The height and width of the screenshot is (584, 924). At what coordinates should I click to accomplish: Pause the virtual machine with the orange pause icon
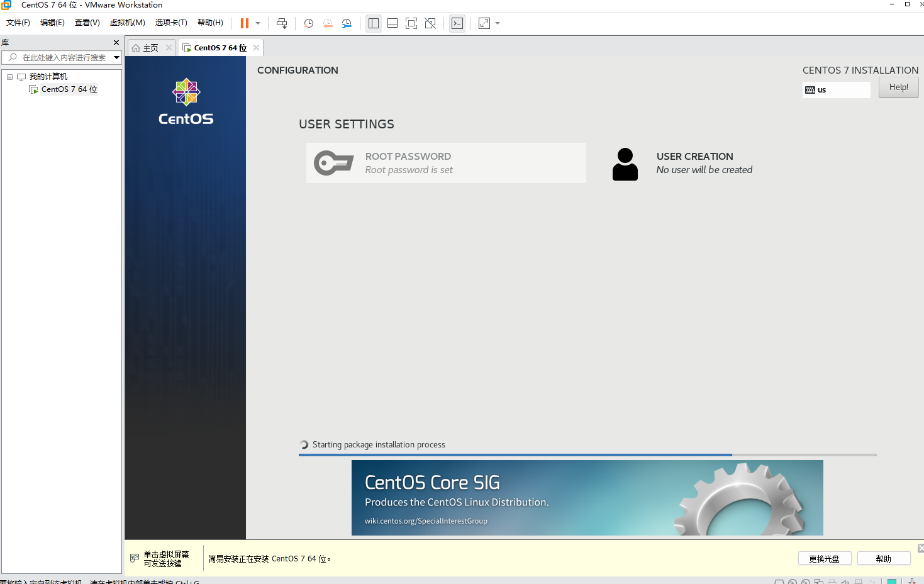(x=245, y=23)
